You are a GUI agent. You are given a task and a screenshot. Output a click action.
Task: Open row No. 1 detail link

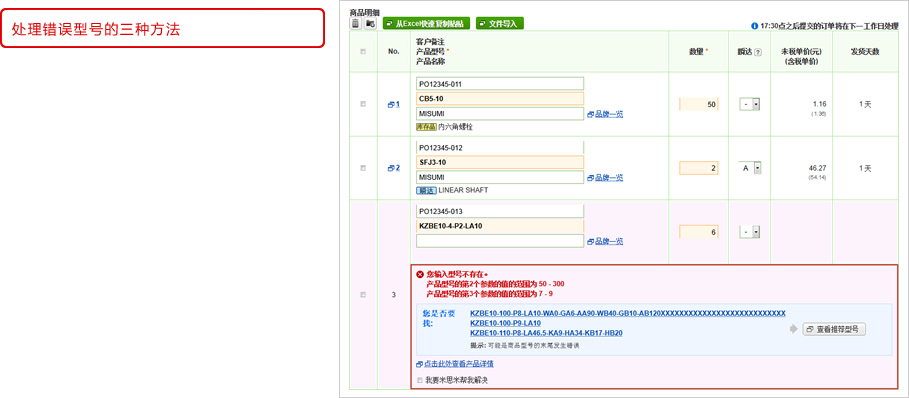(x=394, y=104)
